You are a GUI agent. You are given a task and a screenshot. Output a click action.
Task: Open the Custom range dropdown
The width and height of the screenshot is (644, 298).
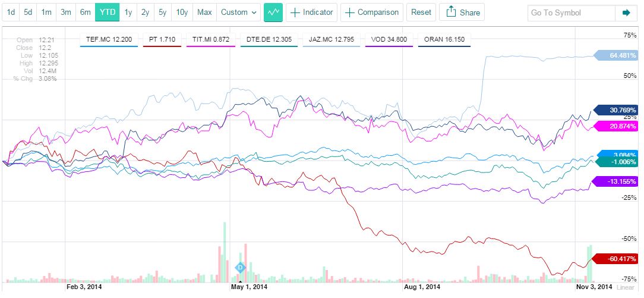(239, 12)
